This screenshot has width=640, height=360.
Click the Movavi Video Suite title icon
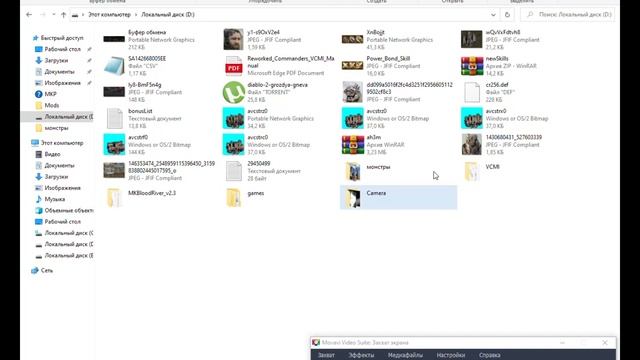point(316,343)
